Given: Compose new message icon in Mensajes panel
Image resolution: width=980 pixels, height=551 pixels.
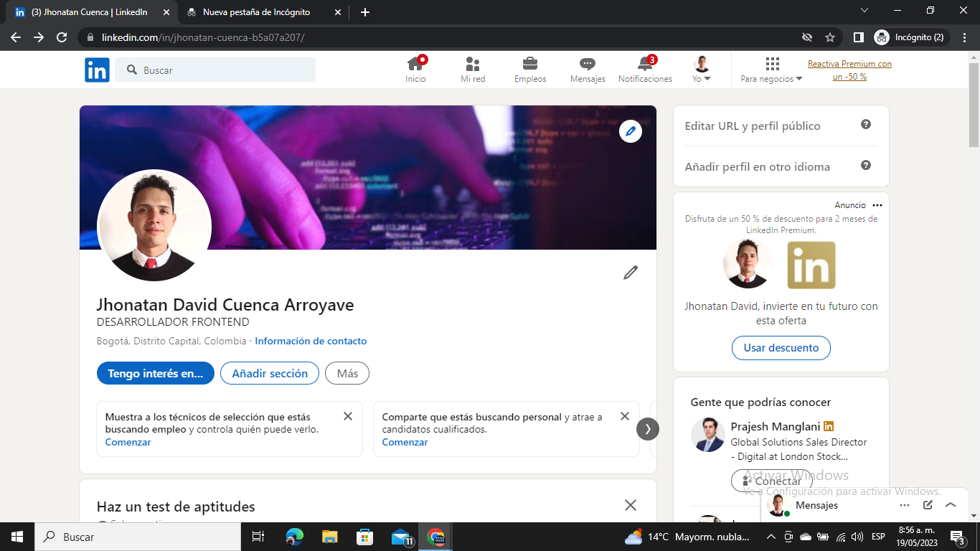Looking at the screenshot, I should point(928,505).
